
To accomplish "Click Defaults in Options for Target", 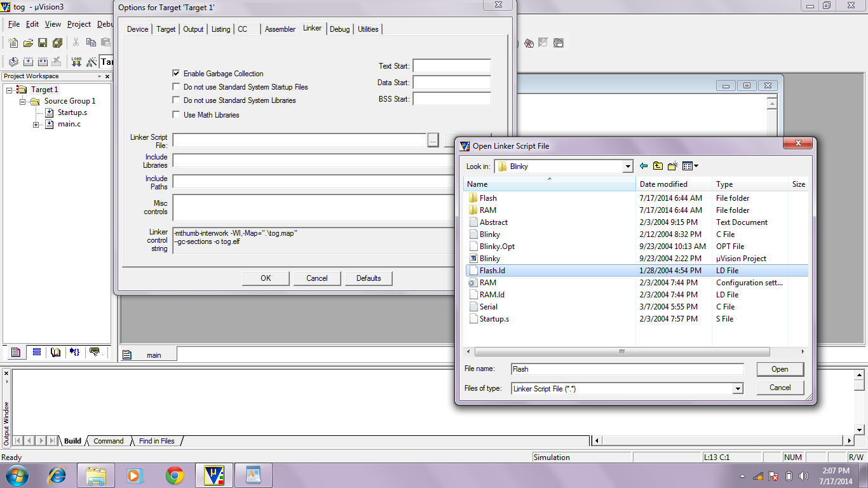I will 369,278.
